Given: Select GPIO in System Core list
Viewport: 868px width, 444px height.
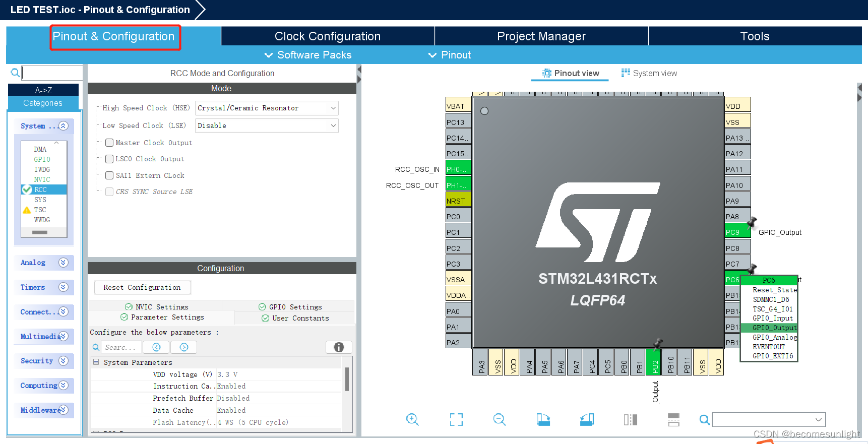Looking at the screenshot, I should (x=42, y=159).
